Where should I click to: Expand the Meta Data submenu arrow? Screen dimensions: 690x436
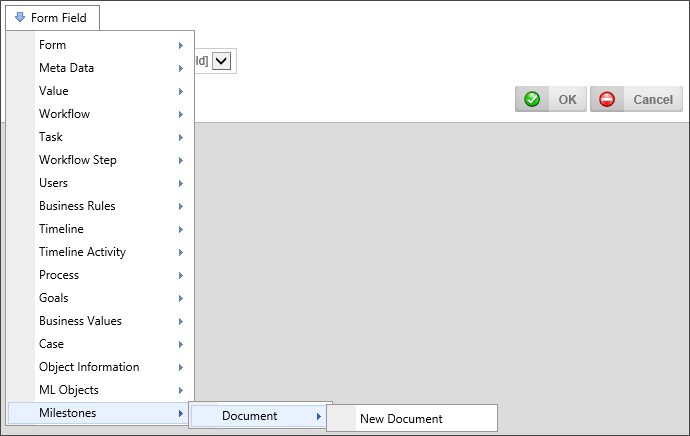pyautogui.click(x=180, y=68)
